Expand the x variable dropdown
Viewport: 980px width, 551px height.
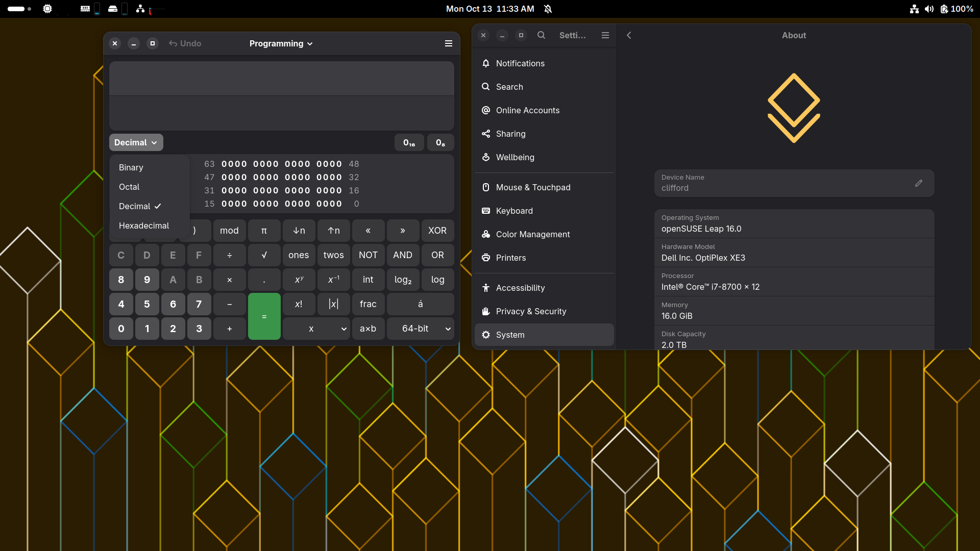pos(316,329)
